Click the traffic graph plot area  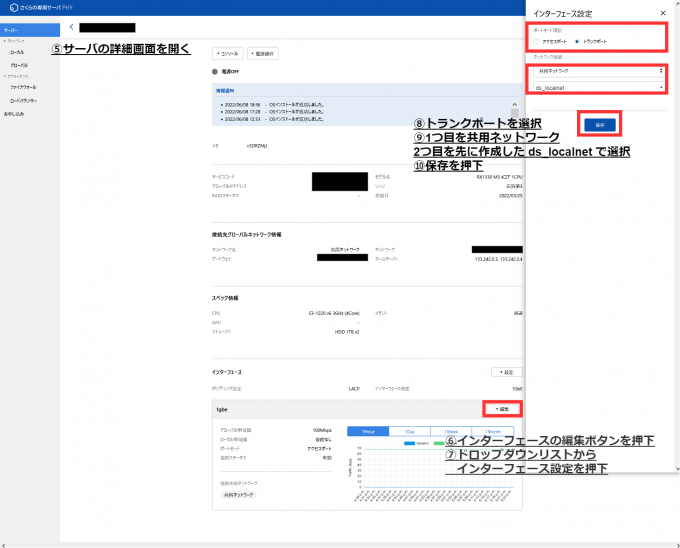coord(438,468)
